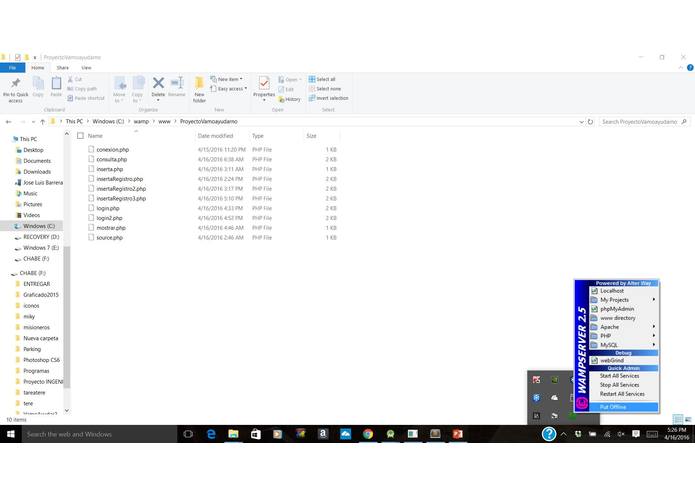The image size is (695, 494).
Task: Click Restart All Services in WAMP
Action: [624, 394]
